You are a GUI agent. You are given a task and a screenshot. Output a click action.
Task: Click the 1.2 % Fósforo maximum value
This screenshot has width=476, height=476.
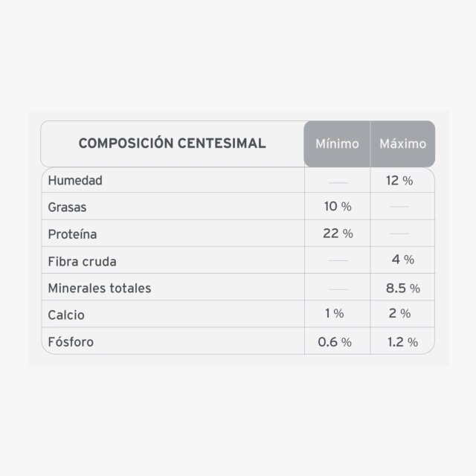pyautogui.click(x=403, y=342)
